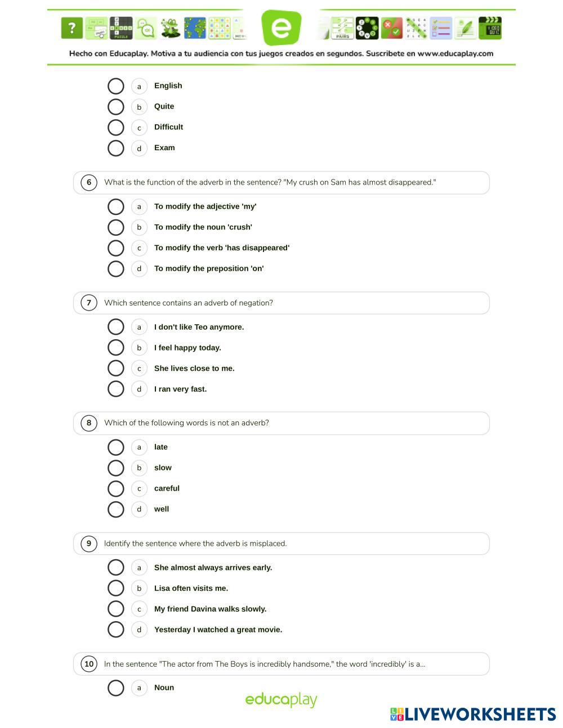563x728 pixels.
Task: Click the educaplay footer logo
Action: (281, 700)
